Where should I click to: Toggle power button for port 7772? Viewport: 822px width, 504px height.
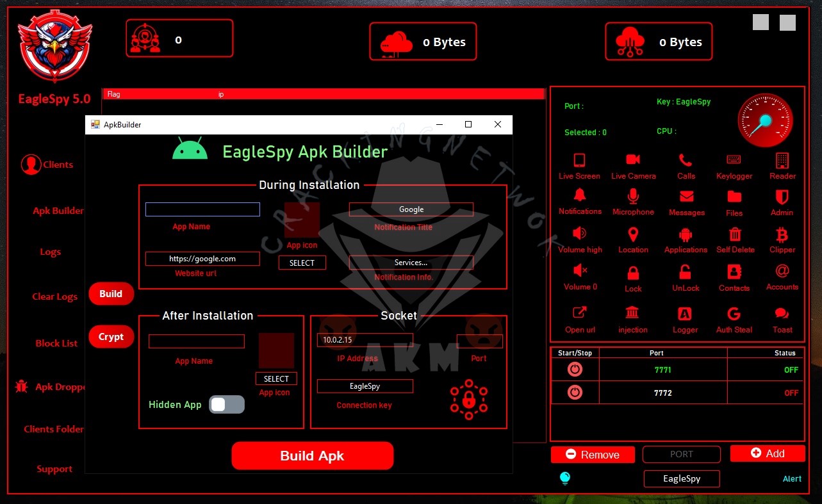[575, 392]
